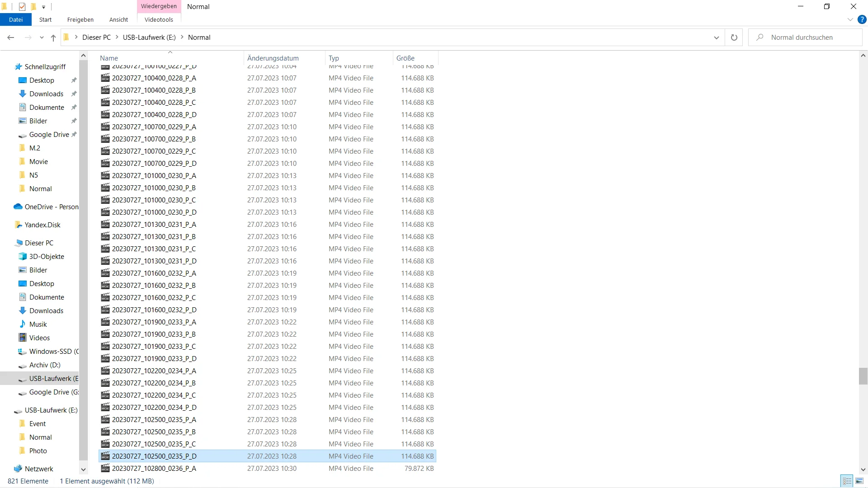Image resolution: width=868 pixels, height=488 pixels.
Task: Navigate to Dieser PC in breadcrumb
Action: pyautogui.click(x=96, y=38)
